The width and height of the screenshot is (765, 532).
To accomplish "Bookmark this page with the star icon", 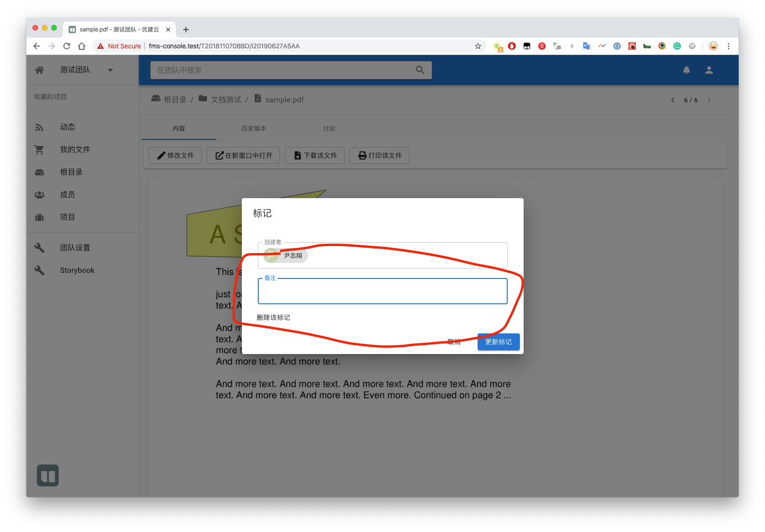I will click(x=478, y=46).
